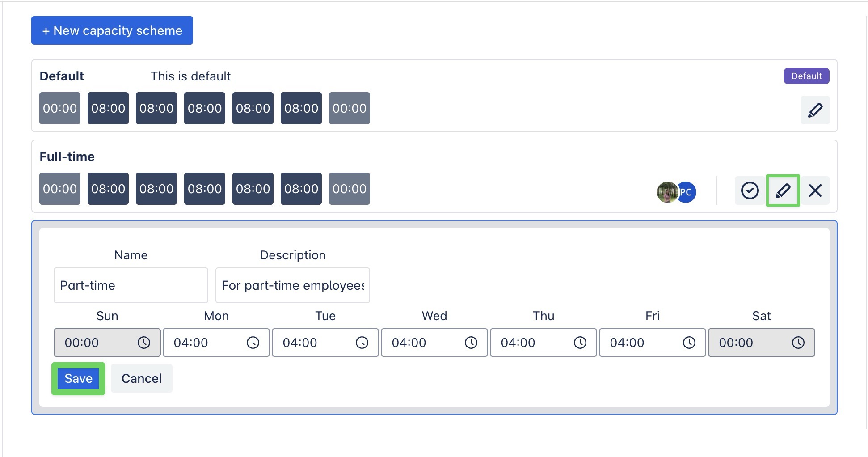This screenshot has height=457, width=868.
Task: Open the clock picker for Monday
Action: click(x=253, y=343)
